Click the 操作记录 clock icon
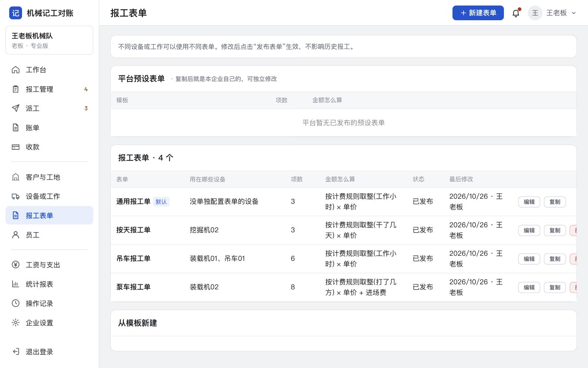This screenshot has height=368, width=588. point(15,303)
